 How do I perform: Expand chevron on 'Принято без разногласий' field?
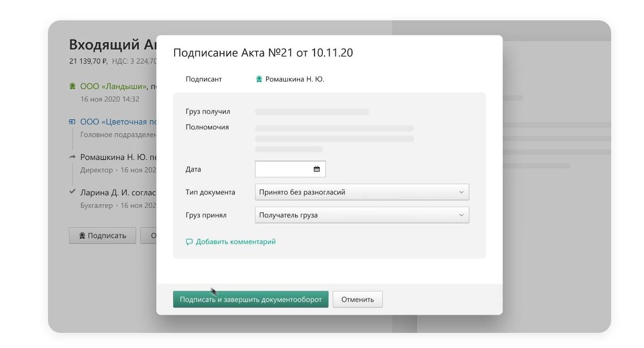point(461,192)
